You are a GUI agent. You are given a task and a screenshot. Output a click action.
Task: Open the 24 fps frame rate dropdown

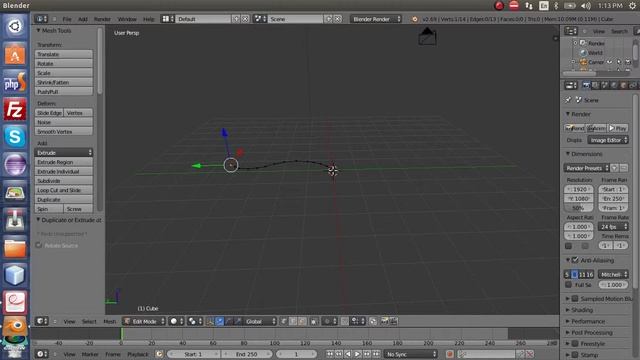pos(613,227)
